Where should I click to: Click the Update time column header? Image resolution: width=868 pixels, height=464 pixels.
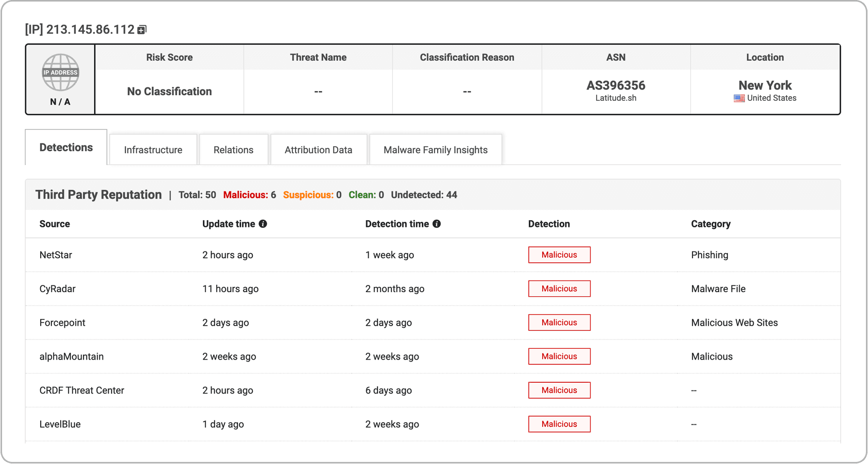point(229,224)
